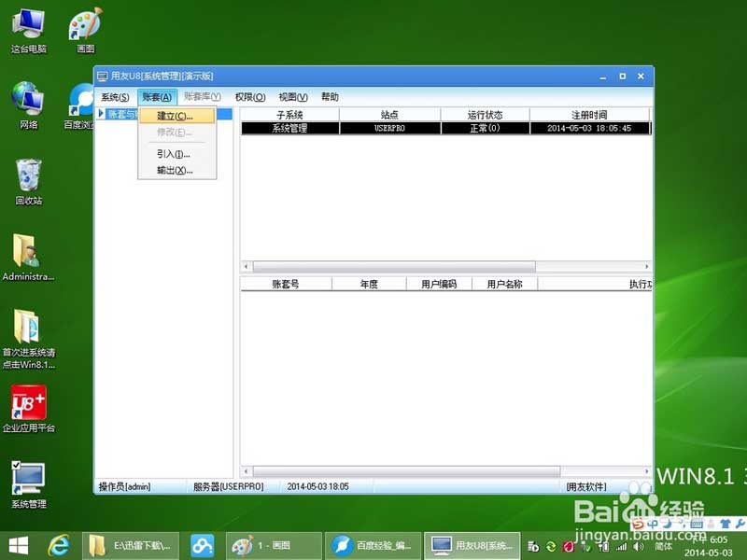The width and height of the screenshot is (747, 560).
Task: Choose 引入(I)... from the 账套 menu
Action: tap(176, 154)
